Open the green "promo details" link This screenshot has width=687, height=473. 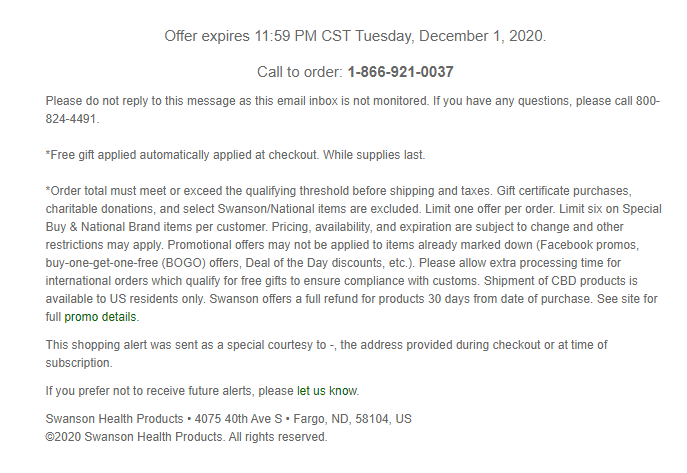tap(100, 317)
